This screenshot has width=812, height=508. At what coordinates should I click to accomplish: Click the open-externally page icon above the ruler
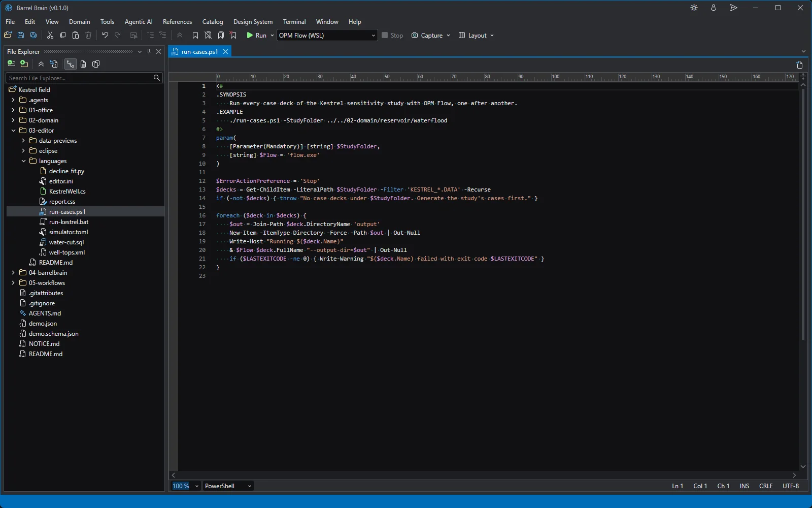[799, 65]
